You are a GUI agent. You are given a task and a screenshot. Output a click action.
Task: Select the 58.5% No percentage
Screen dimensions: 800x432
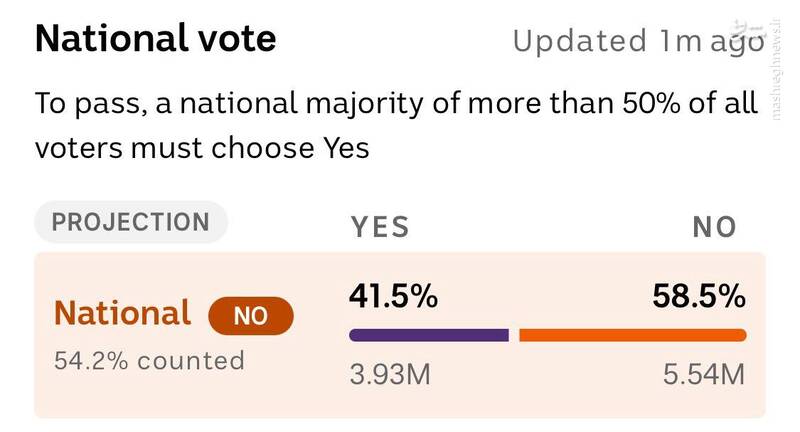pyautogui.click(x=699, y=296)
